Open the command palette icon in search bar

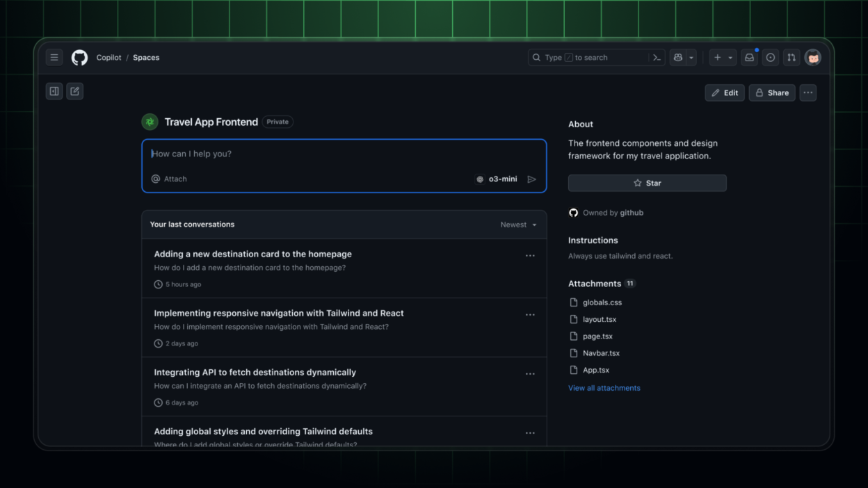tap(656, 58)
